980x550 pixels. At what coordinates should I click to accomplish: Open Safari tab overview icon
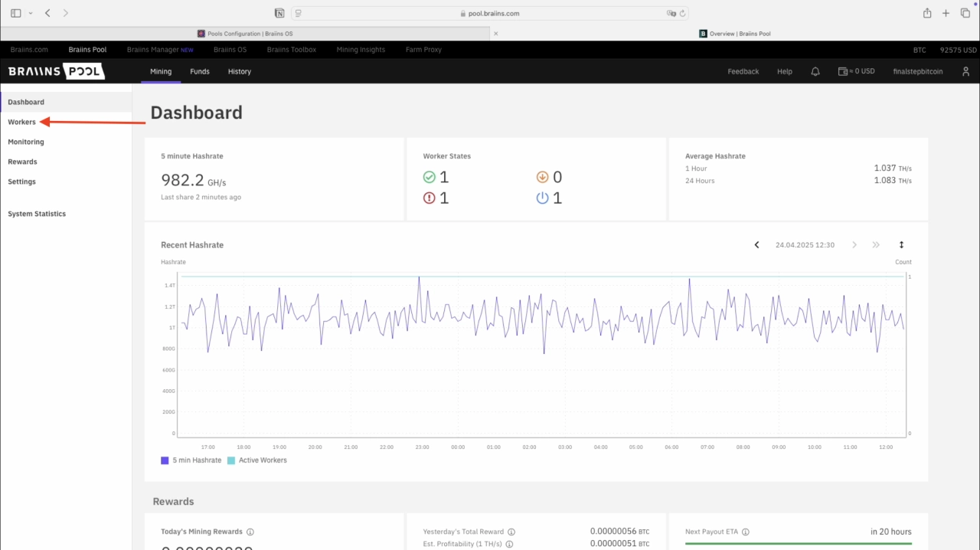(965, 13)
